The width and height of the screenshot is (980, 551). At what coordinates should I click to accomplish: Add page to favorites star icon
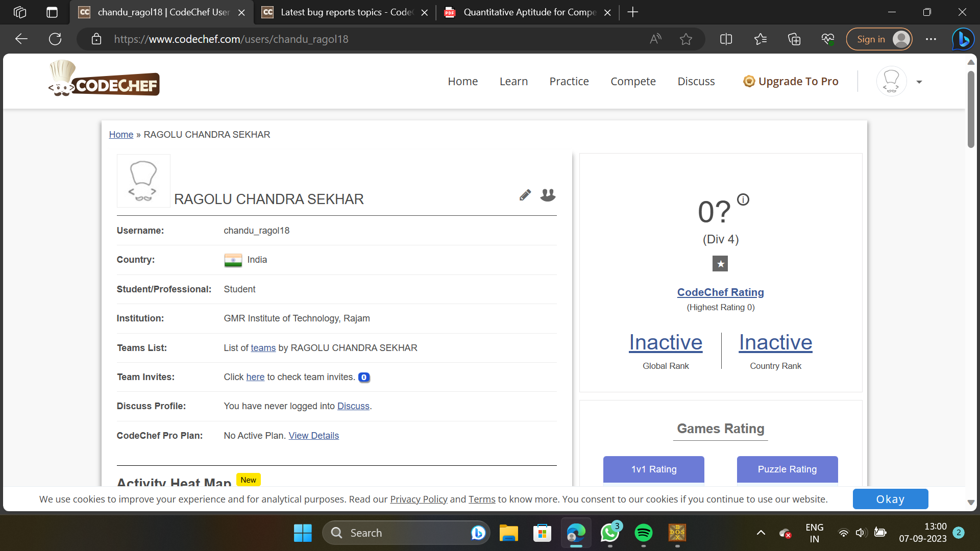(x=686, y=39)
